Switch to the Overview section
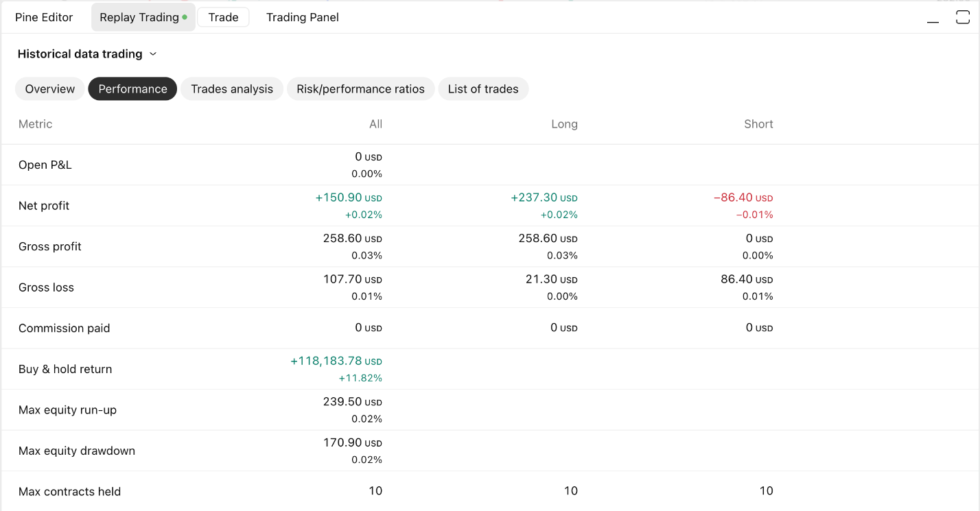 click(x=50, y=89)
